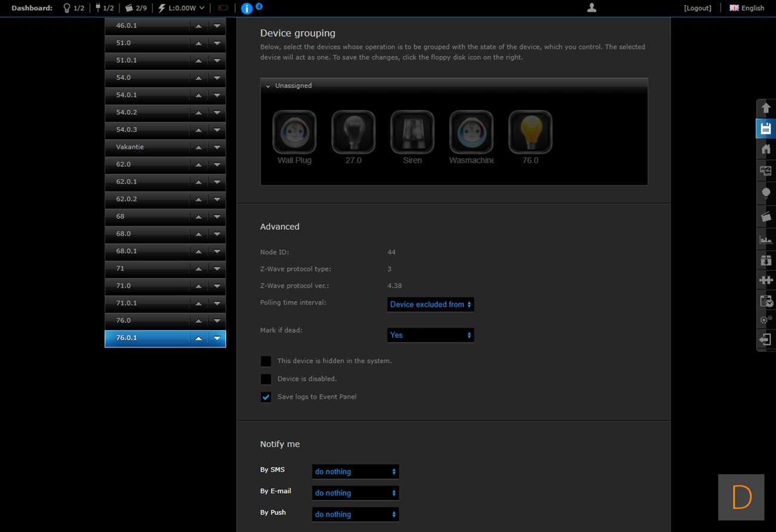Click the blue info notification icon

pos(247,8)
